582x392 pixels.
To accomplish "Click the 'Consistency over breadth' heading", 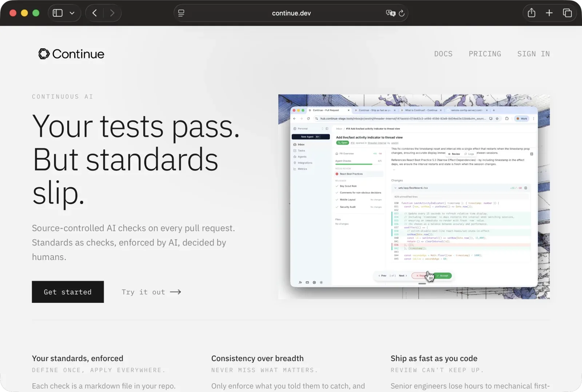I will pos(258,359).
